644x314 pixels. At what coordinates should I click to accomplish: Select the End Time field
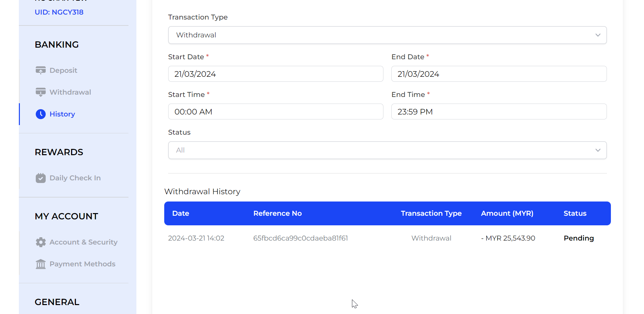pos(499,112)
